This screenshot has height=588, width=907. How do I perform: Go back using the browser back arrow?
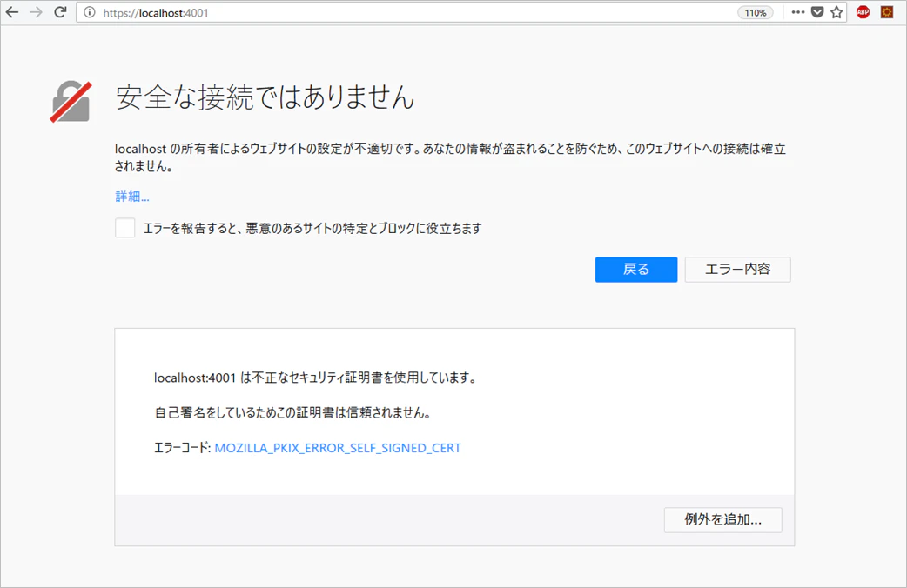pyautogui.click(x=12, y=12)
